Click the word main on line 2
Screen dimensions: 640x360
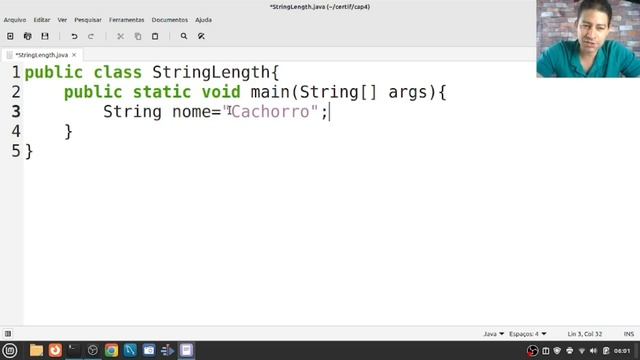click(270, 92)
